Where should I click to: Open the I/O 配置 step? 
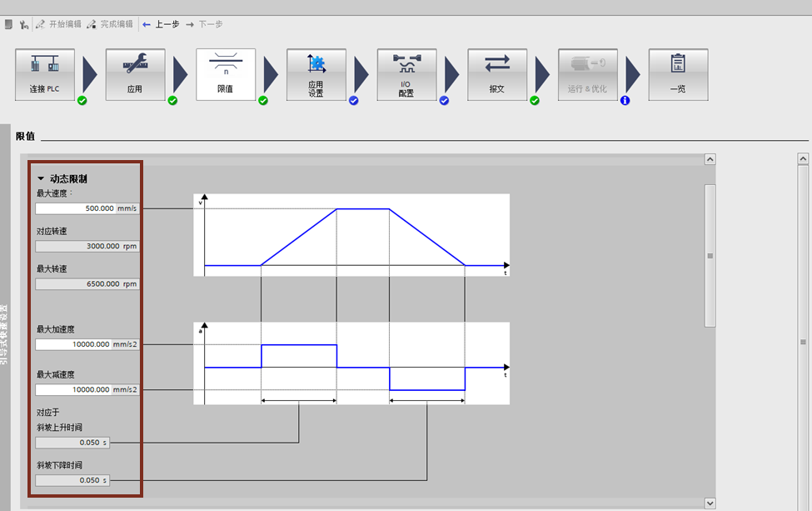coord(406,75)
